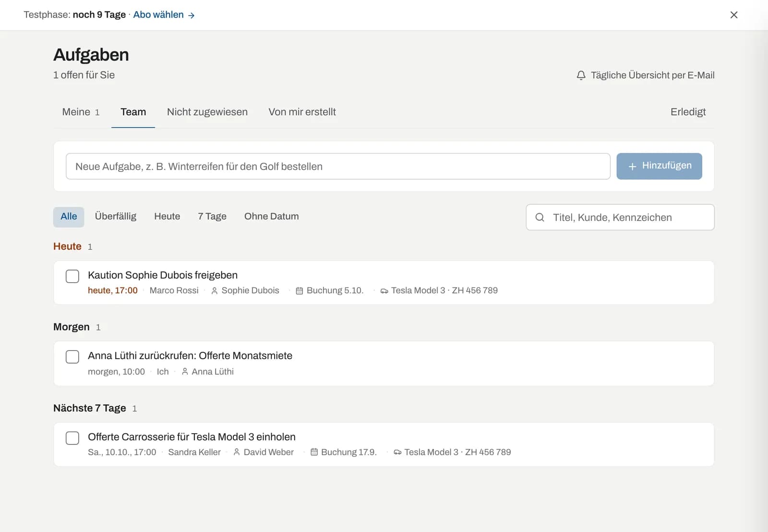
Task: Tick the Offerte Carrosserie task checkbox
Action: coord(72,438)
